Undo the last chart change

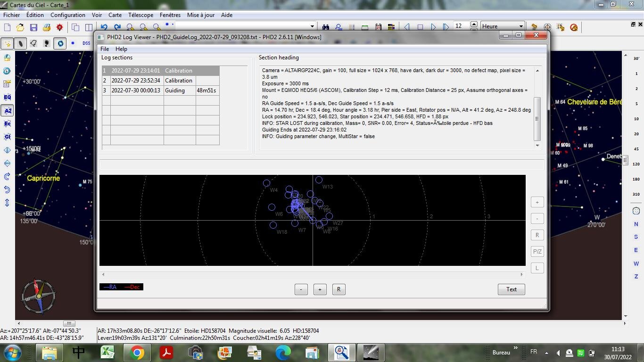coord(104,27)
